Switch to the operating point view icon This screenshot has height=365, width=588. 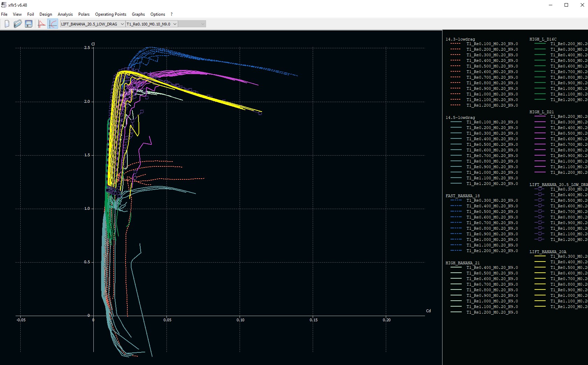[42, 24]
